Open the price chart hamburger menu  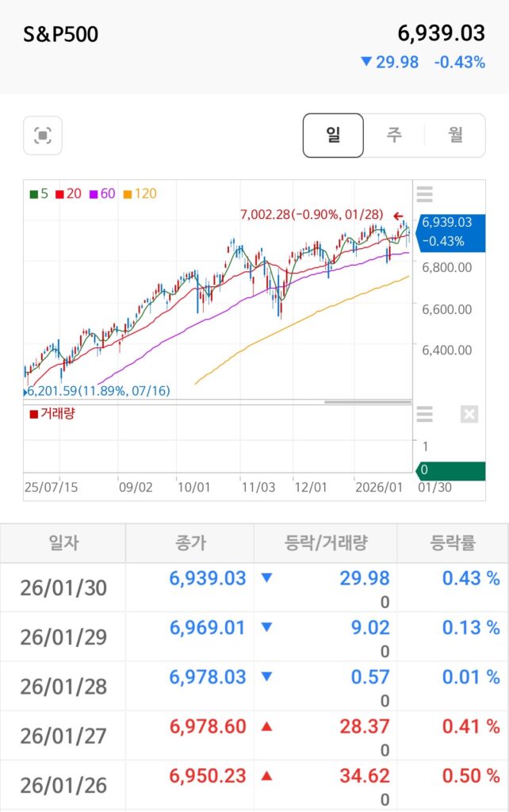click(x=425, y=194)
